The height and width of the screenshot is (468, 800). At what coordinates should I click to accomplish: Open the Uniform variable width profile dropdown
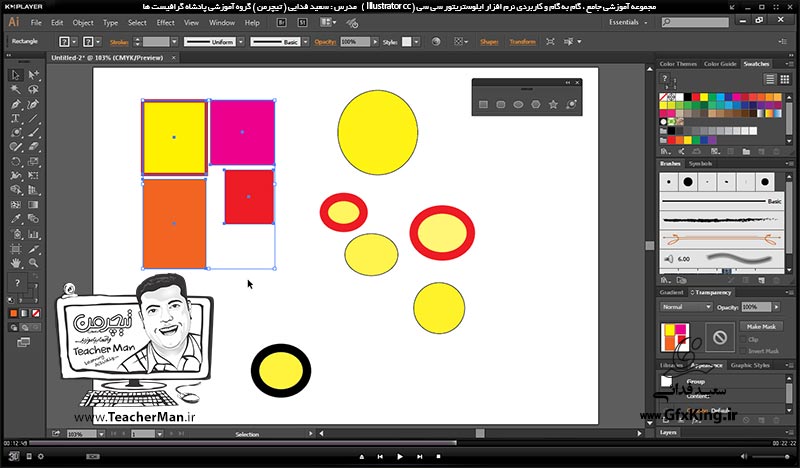coord(241,42)
